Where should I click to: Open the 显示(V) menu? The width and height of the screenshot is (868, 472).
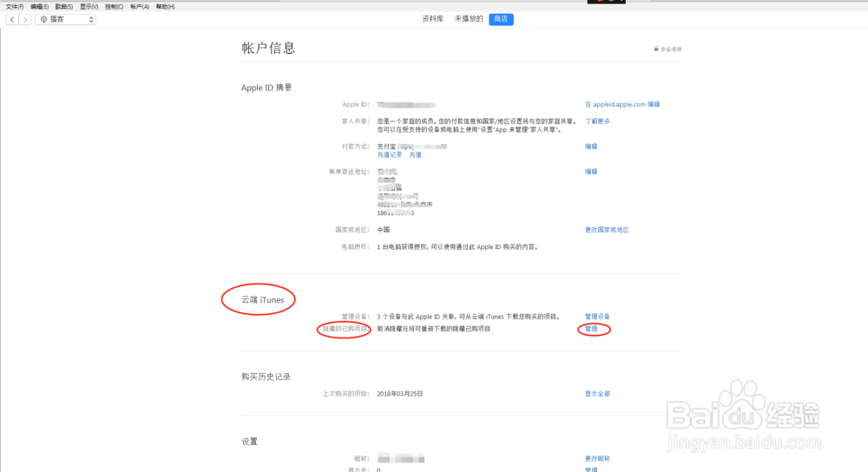(x=89, y=7)
